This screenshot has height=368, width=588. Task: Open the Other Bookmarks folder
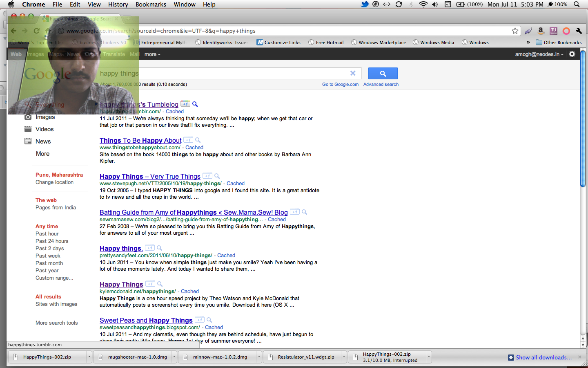click(559, 43)
